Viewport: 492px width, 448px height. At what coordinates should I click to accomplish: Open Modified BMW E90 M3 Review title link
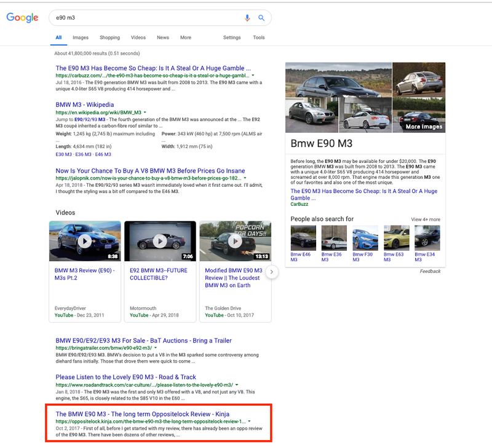click(x=234, y=278)
